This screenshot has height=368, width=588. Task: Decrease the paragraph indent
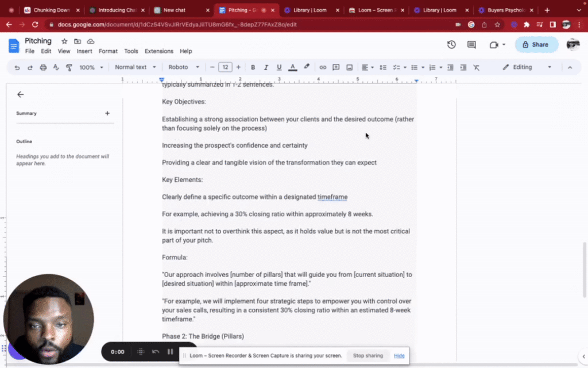[x=450, y=68]
